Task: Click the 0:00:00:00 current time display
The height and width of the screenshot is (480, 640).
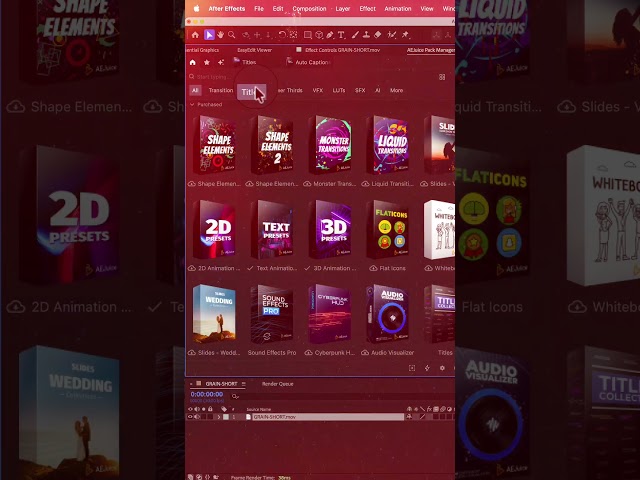Action: click(207, 394)
